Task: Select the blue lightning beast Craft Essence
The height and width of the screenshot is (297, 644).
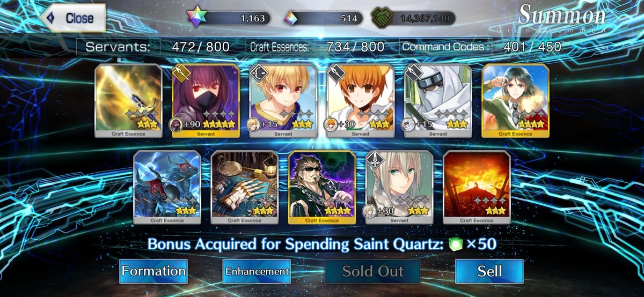Action: coord(167,187)
